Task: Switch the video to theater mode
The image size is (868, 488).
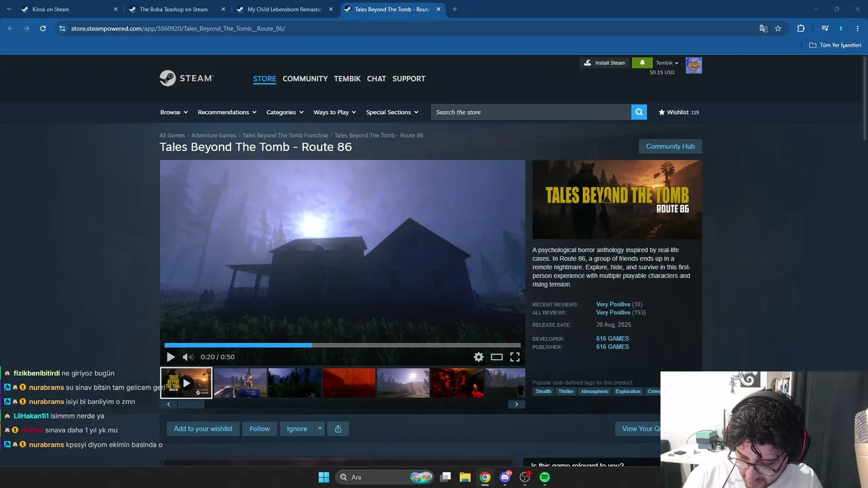Action: click(x=497, y=357)
